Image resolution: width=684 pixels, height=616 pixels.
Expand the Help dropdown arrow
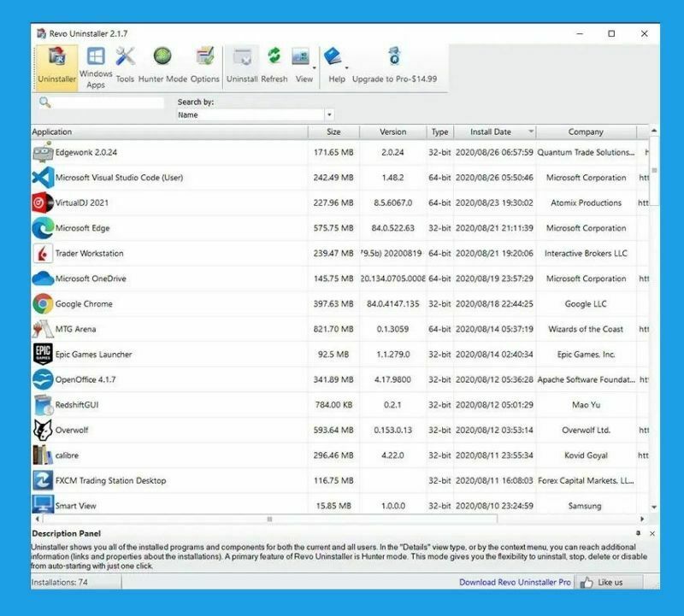(x=347, y=68)
